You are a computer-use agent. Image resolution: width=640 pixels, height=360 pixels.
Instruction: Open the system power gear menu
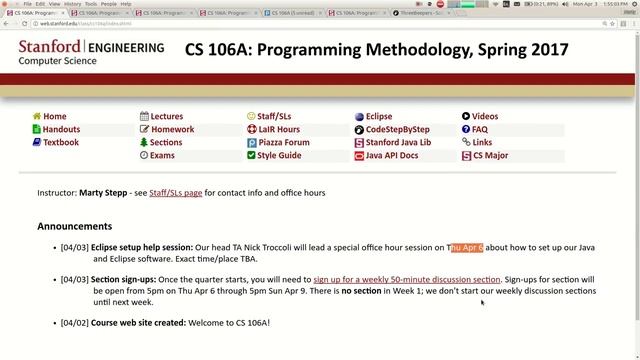[x=635, y=4]
